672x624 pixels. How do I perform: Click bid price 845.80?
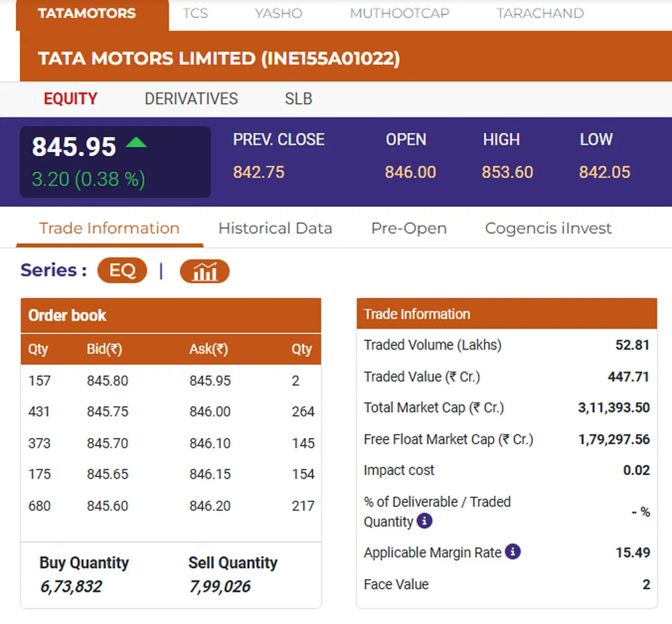coord(108,381)
